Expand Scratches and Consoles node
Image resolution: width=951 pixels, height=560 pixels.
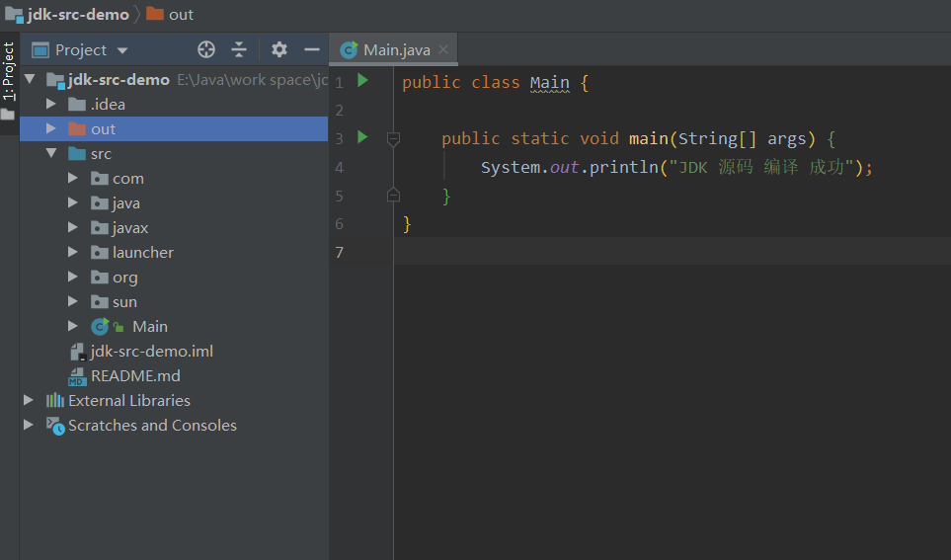coord(29,425)
